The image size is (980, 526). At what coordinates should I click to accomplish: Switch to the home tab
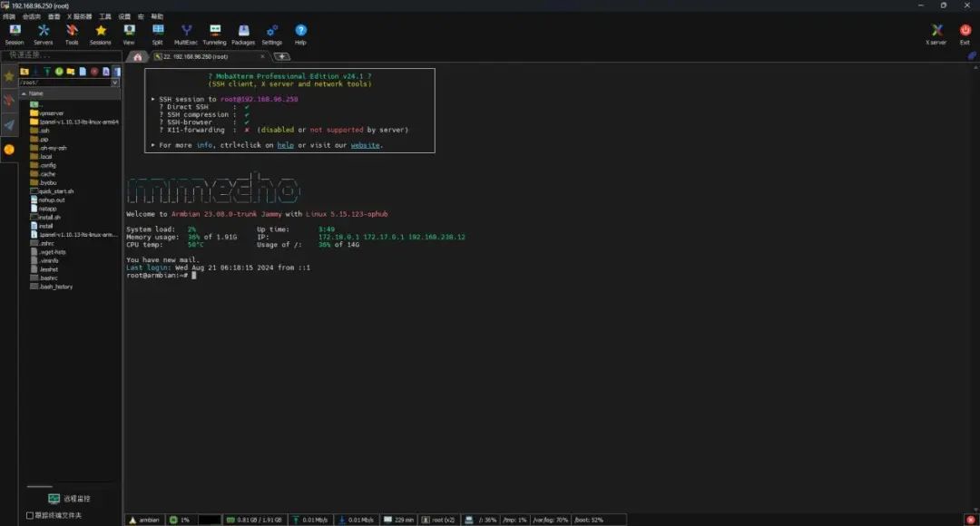click(x=138, y=57)
